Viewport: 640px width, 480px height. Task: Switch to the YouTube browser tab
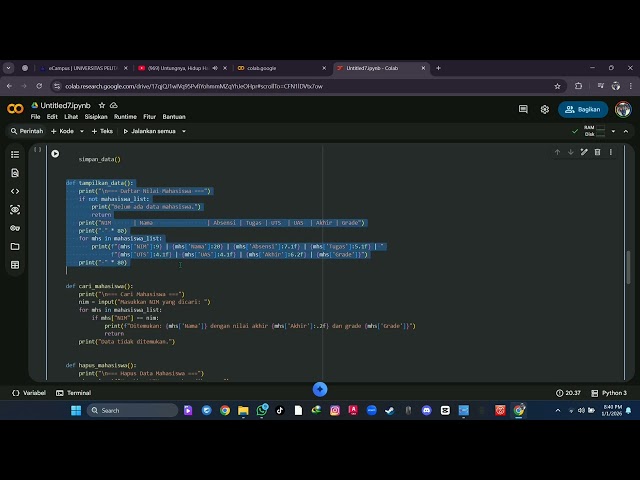[x=178, y=68]
